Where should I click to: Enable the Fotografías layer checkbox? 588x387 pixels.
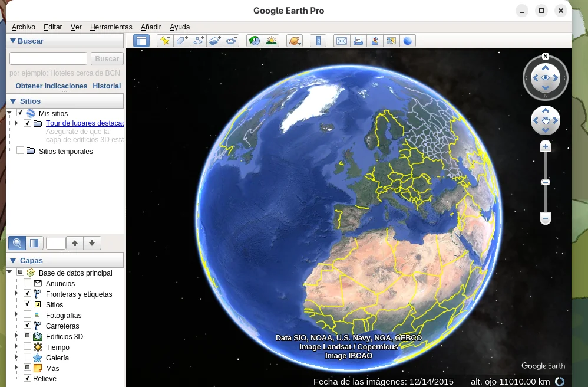pyautogui.click(x=27, y=314)
